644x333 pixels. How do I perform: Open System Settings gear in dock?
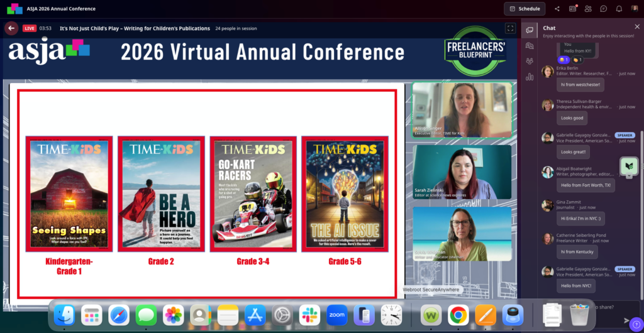(x=282, y=315)
